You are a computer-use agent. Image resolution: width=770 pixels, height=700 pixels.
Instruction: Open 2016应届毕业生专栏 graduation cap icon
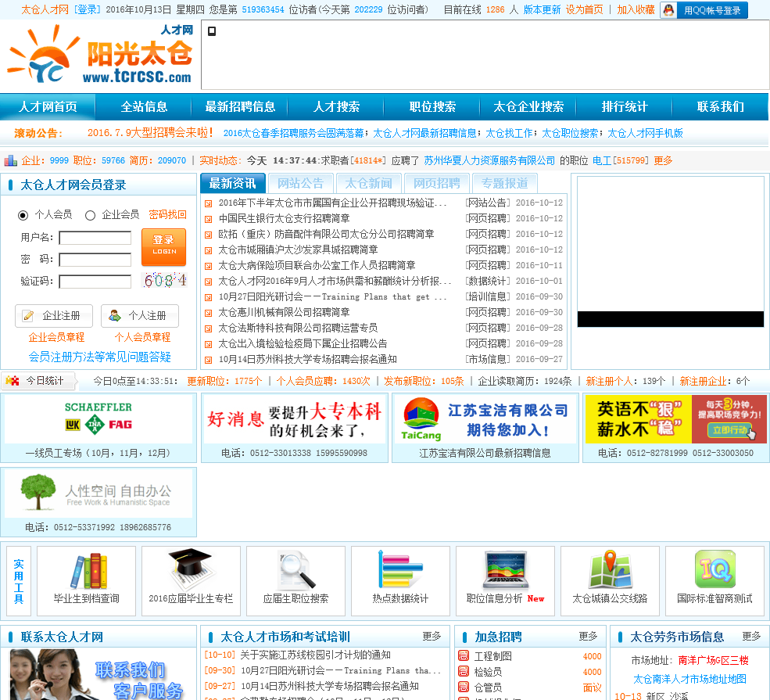(191, 570)
